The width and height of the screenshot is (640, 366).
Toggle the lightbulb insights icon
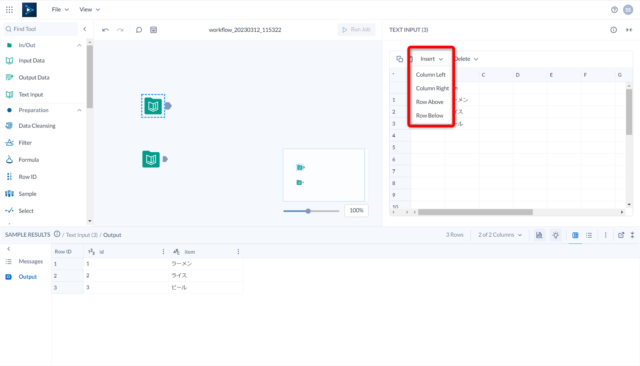[556, 235]
